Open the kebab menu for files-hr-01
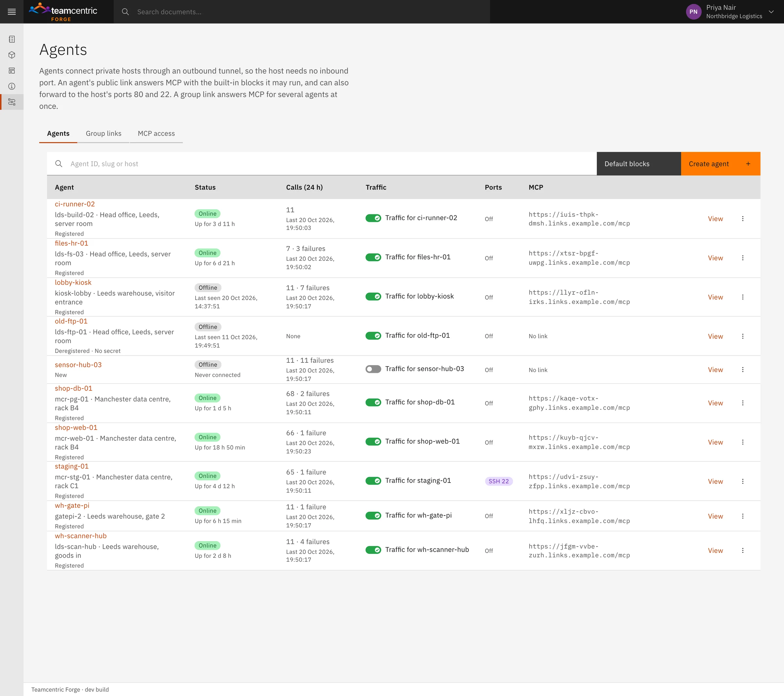Image resolution: width=784 pixels, height=696 pixels. 743,258
